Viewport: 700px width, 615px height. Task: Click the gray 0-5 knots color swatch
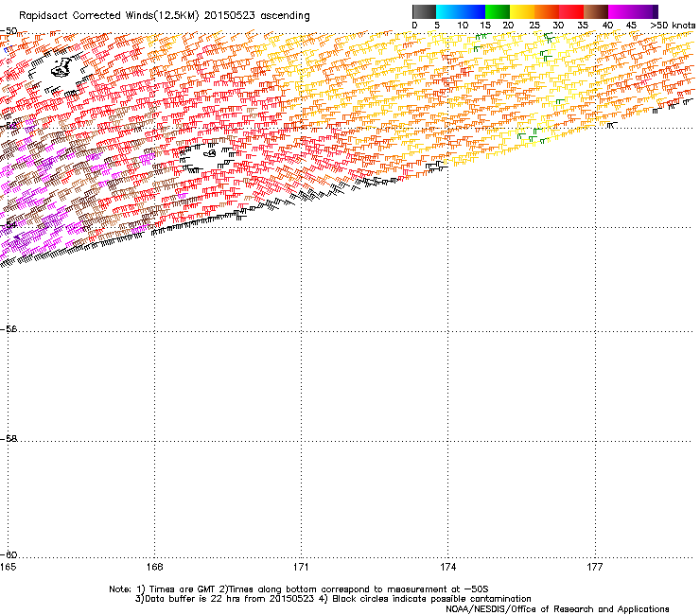(424, 11)
